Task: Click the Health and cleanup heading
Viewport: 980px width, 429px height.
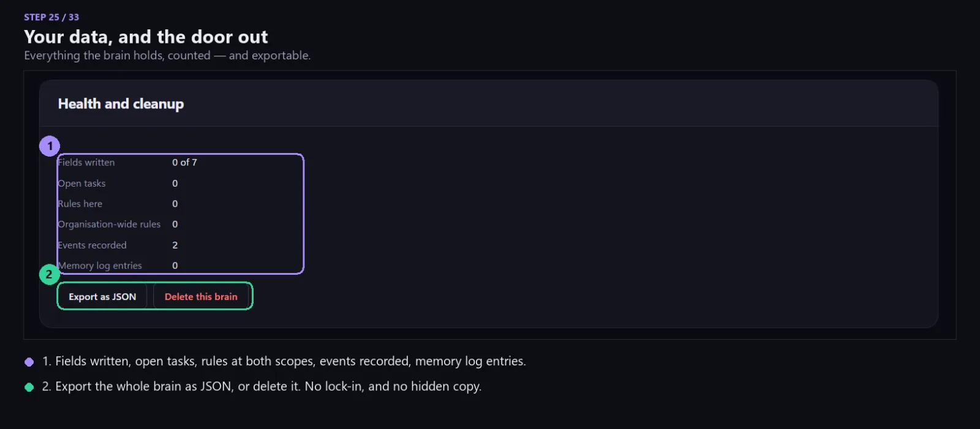Action: tap(121, 104)
